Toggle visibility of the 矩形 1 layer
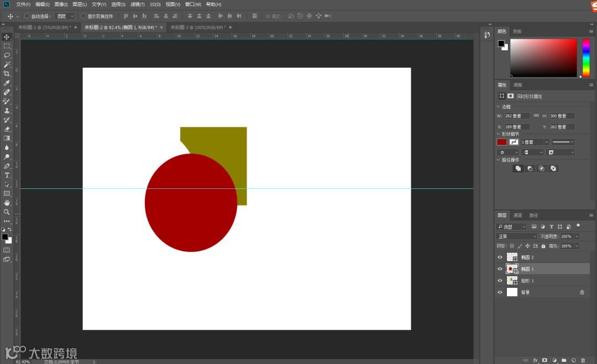Viewport: 597px width, 364px height. pyautogui.click(x=500, y=281)
